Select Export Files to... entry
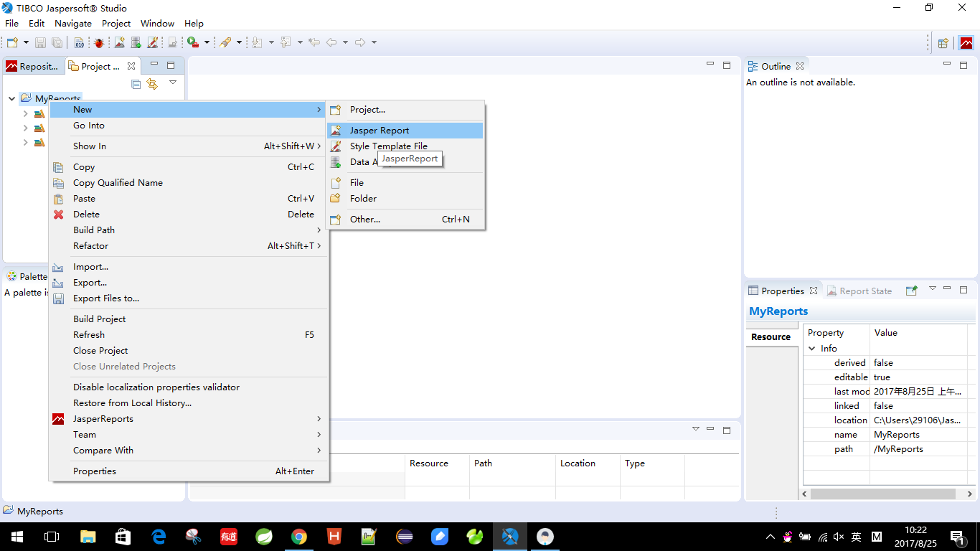The height and width of the screenshot is (551, 980). (189, 298)
